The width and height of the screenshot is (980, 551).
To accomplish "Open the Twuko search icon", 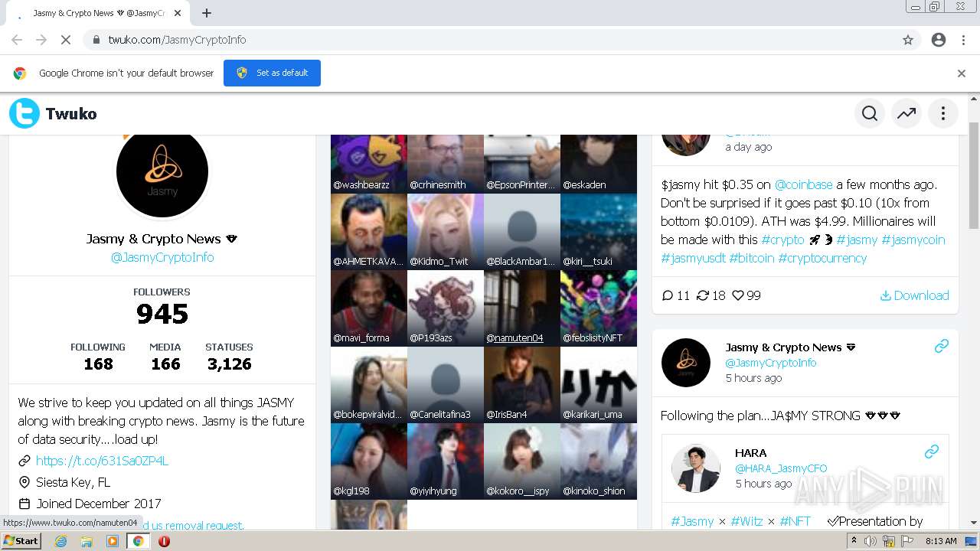I will 870,114.
